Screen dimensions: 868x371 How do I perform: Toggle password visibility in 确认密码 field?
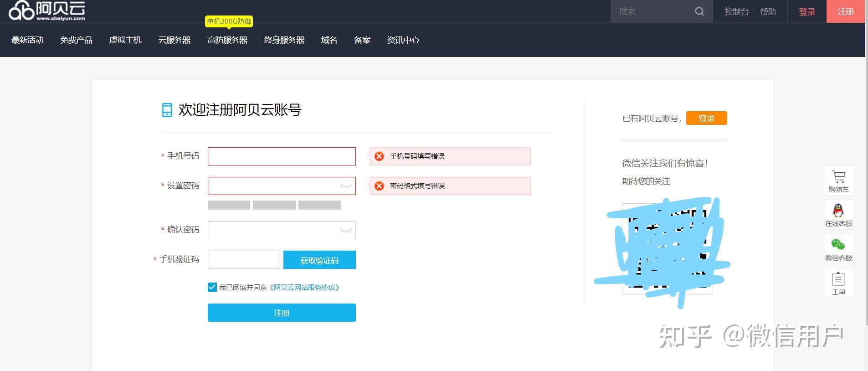[x=346, y=231]
